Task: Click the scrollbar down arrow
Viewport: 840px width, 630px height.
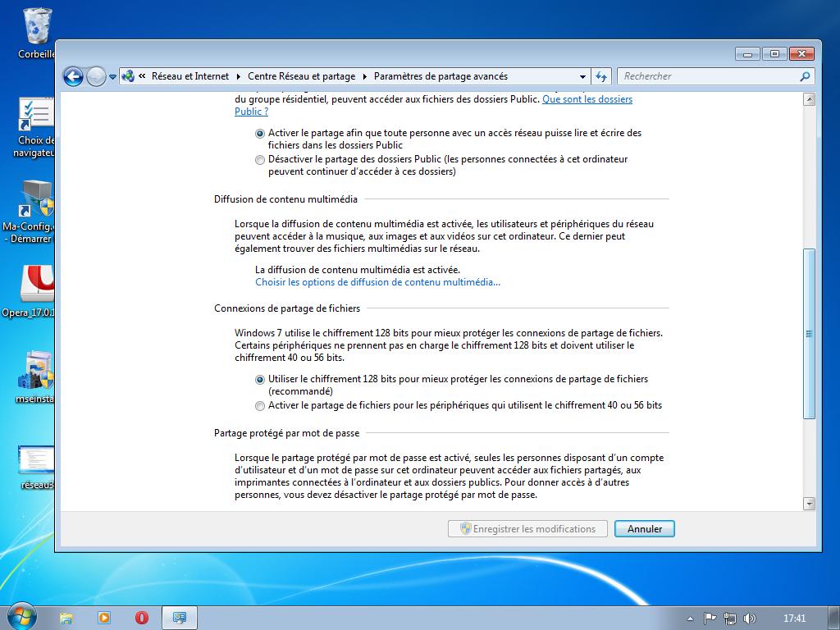Action: point(810,503)
